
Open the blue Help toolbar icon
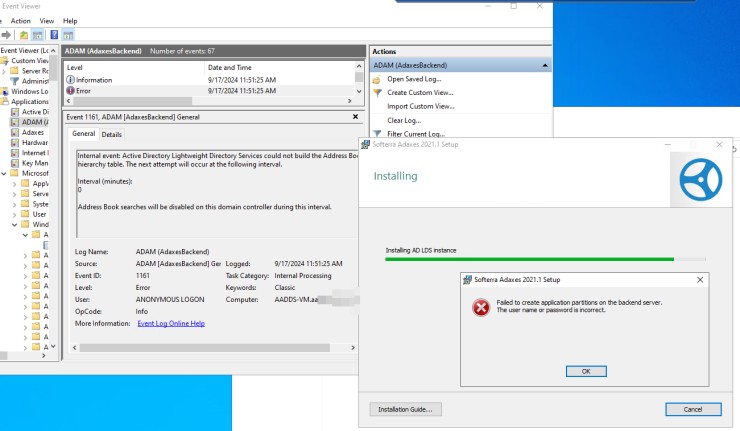pyautogui.click(x=54, y=35)
